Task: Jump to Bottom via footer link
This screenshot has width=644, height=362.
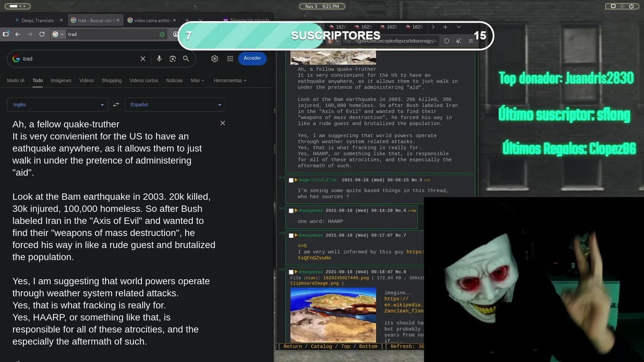Action: tap(368, 346)
